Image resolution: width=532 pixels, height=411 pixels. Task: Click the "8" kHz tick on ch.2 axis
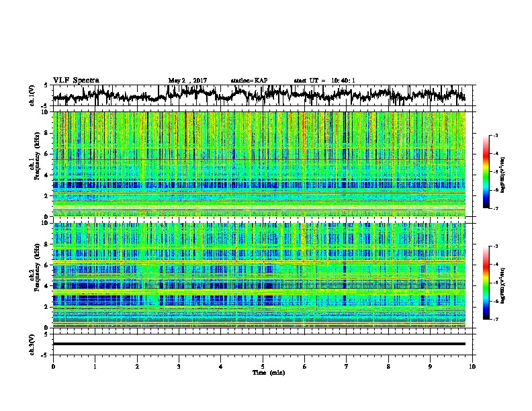[x=46, y=244]
